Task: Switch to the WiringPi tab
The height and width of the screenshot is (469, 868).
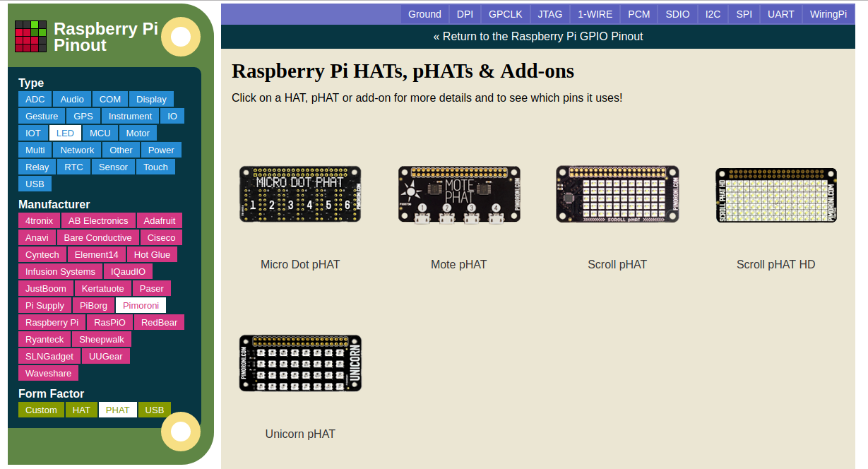Action: [828, 14]
